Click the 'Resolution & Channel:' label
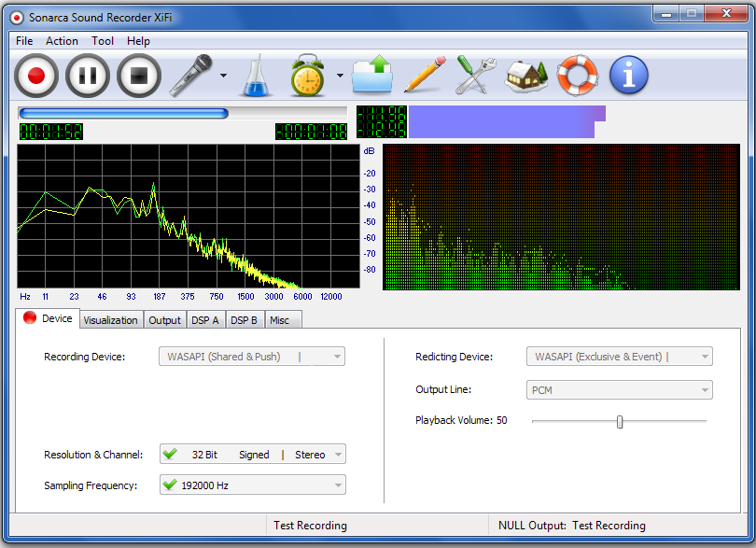 pos(93,455)
